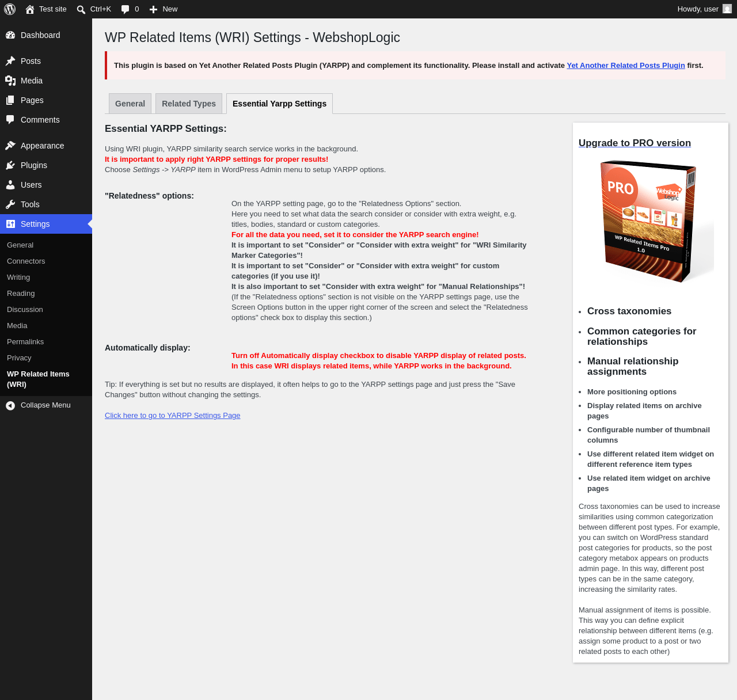This screenshot has height=700, width=737.
Task: Click the Cross taxonomies bullet text
Action: click(x=629, y=311)
